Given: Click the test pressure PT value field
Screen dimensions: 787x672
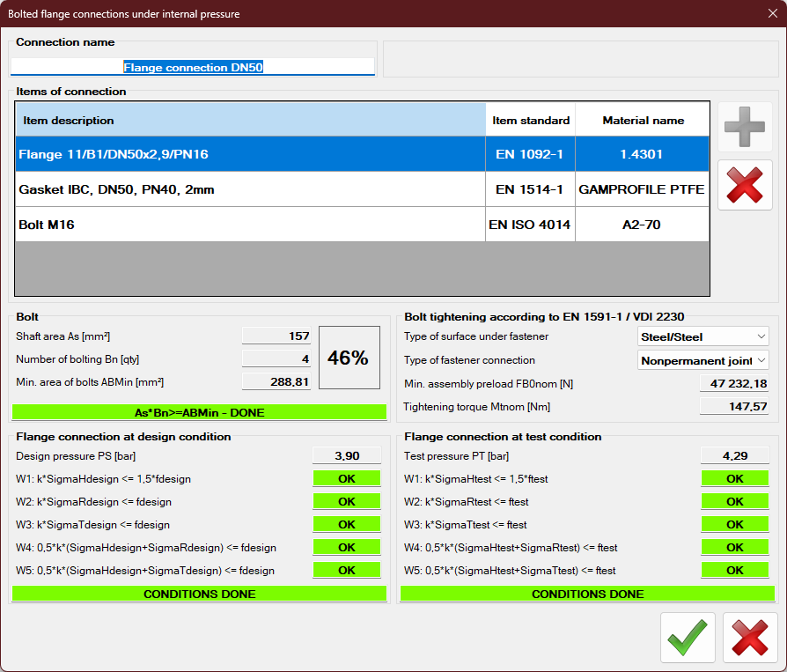Looking at the screenshot, I should (734, 455).
